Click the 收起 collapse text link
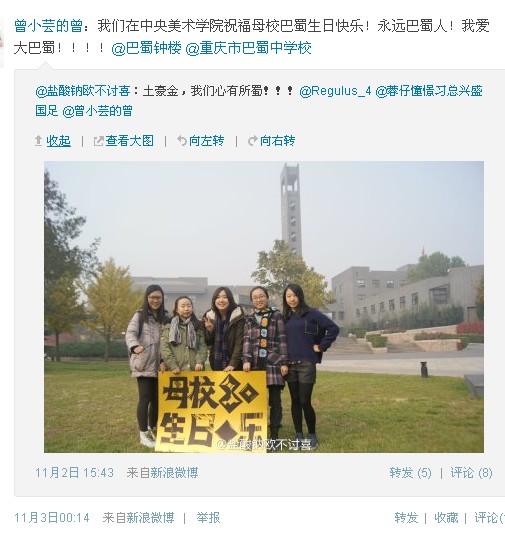The image size is (505, 533). click(x=58, y=141)
